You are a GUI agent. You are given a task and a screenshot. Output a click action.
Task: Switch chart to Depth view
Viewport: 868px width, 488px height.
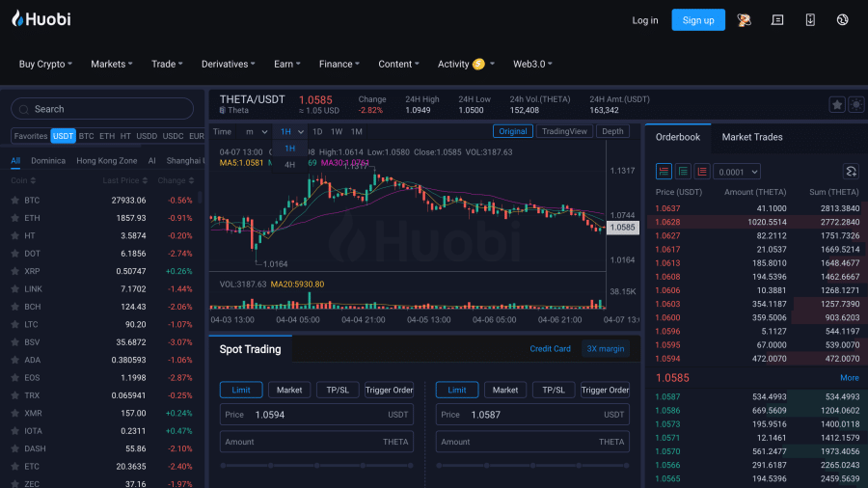612,132
